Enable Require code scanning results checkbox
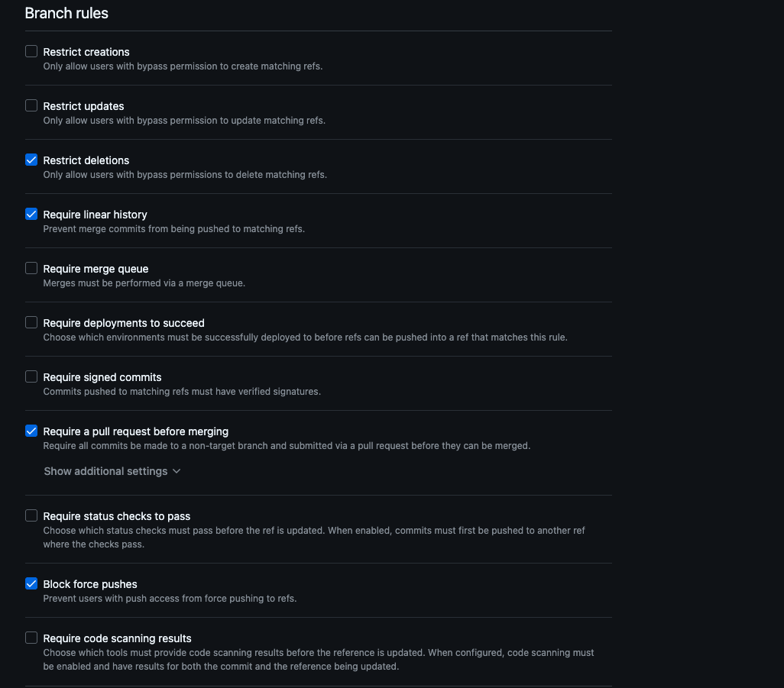Image resolution: width=784 pixels, height=688 pixels. pyautogui.click(x=31, y=638)
